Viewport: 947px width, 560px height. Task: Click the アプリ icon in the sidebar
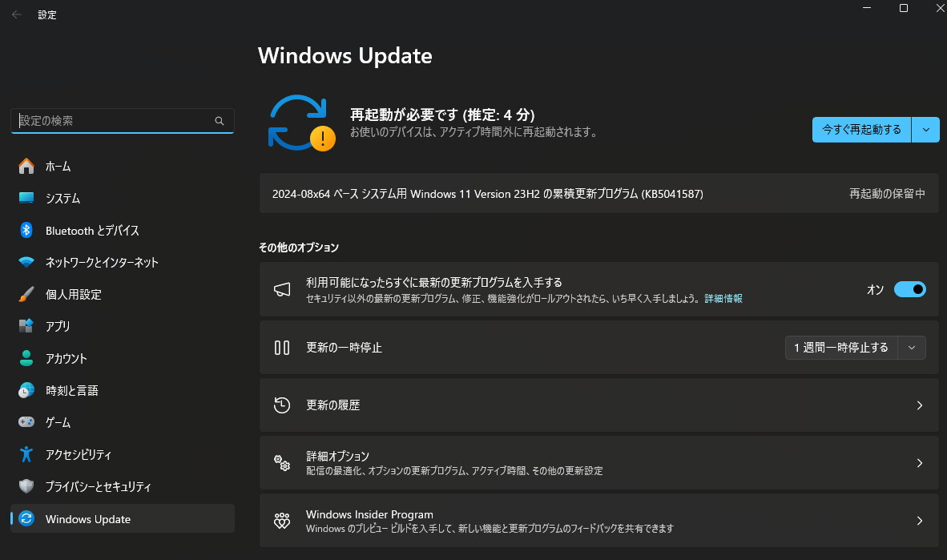tap(26, 326)
